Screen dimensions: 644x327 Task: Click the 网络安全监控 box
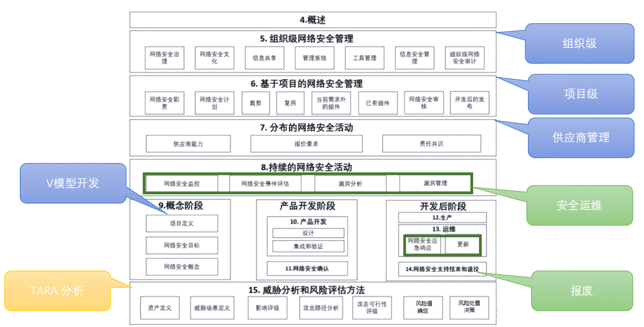point(182,183)
